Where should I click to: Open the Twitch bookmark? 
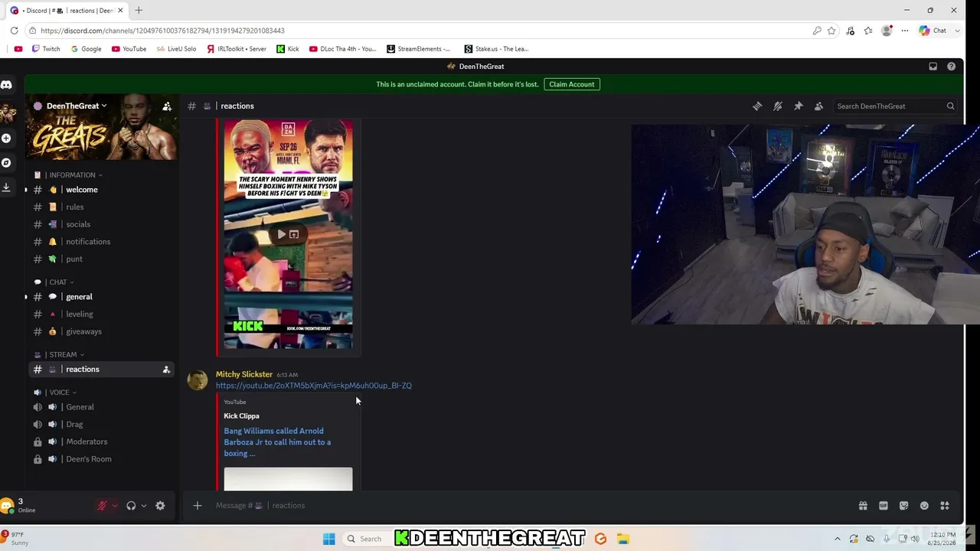[46, 49]
